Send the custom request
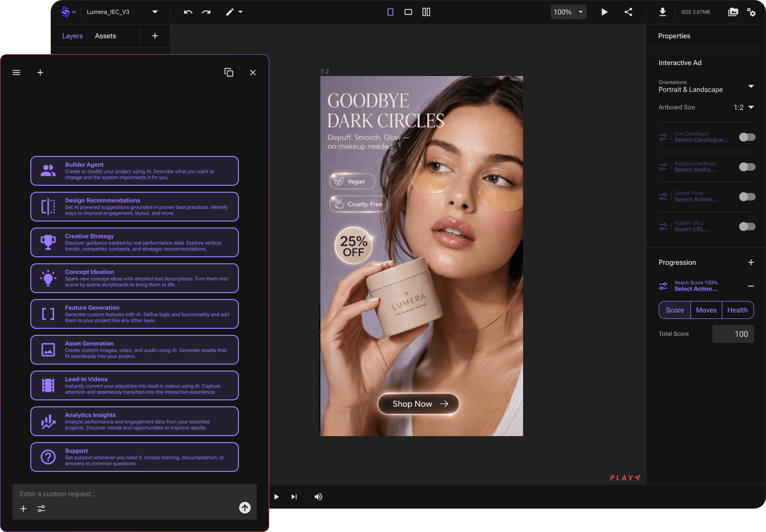 pyautogui.click(x=245, y=508)
